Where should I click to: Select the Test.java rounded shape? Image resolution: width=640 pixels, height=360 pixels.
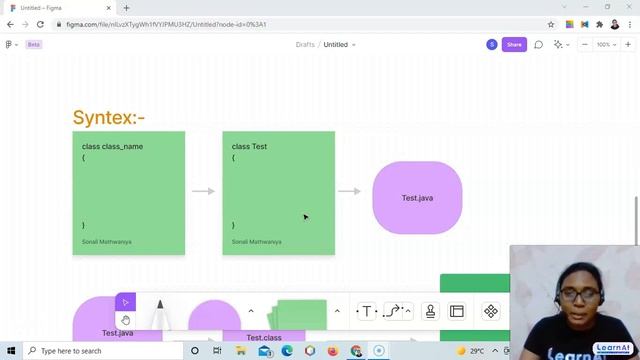pyautogui.click(x=417, y=198)
